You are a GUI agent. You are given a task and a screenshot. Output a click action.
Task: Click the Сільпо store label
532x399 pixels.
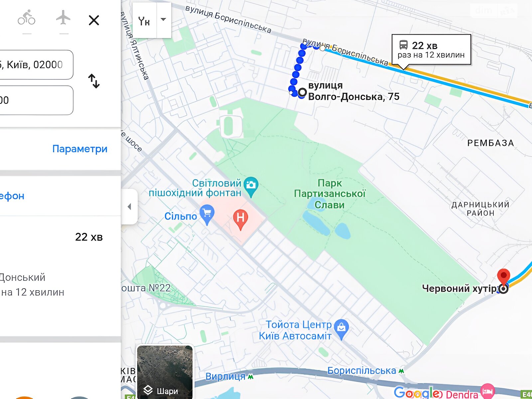click(x=181, y=216)
